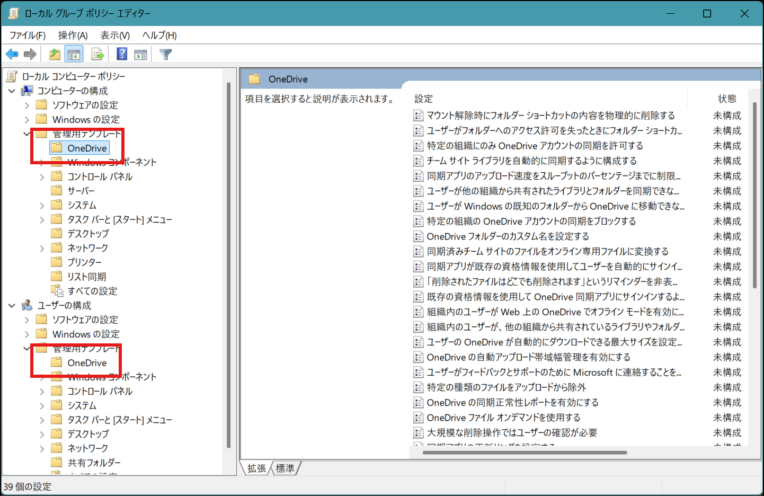Image resolution: width=764 pixels, height=496 pixels.
Task: Select policy OneDrive の自動アップロード帯域幅管理を有効にする
Action: pos(528,357)
